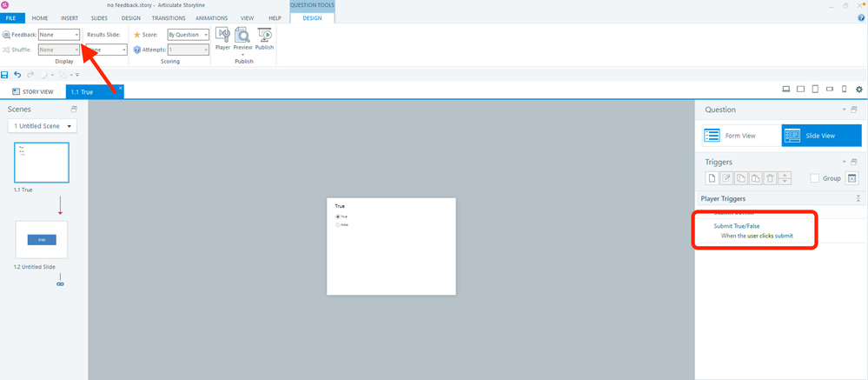This screenshot has height=380, width=868.
Task: Switch to Form View
Action: [742, 135]
